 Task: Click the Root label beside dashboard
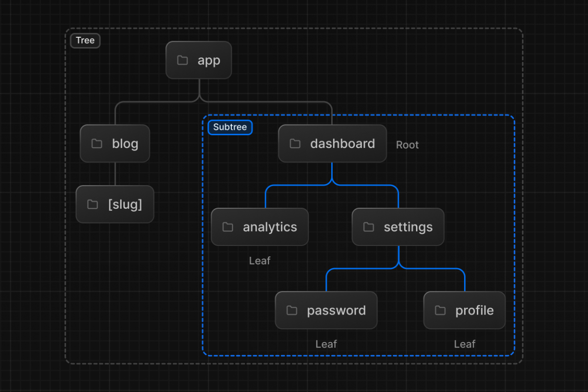[407, 145]
